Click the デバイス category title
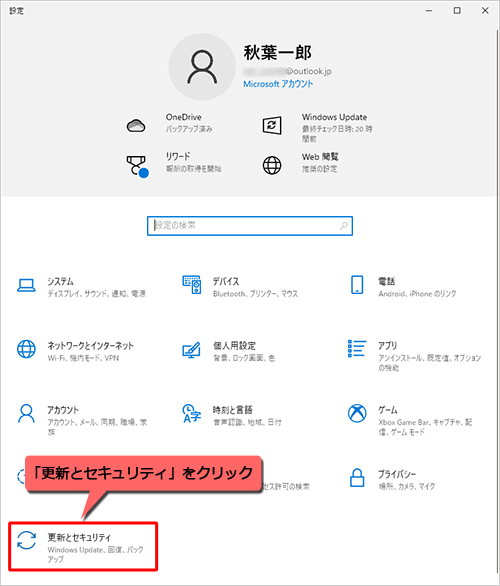 (226, 281)
